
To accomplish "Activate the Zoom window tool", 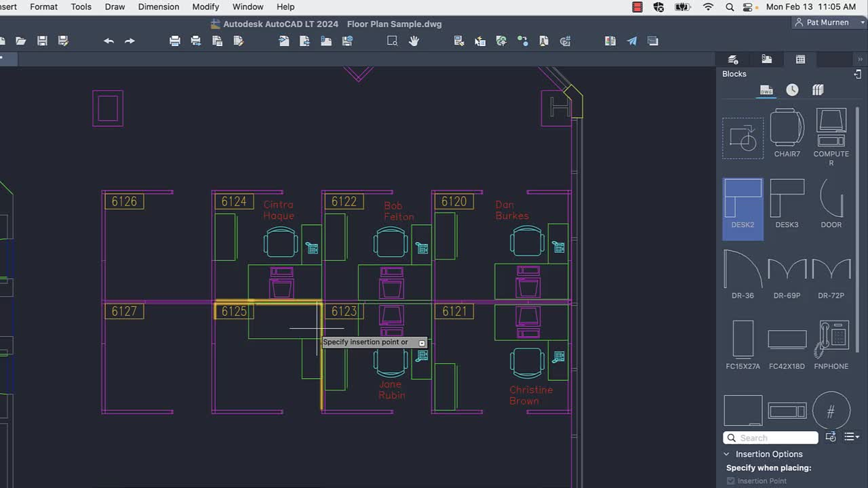I will 392,41.
